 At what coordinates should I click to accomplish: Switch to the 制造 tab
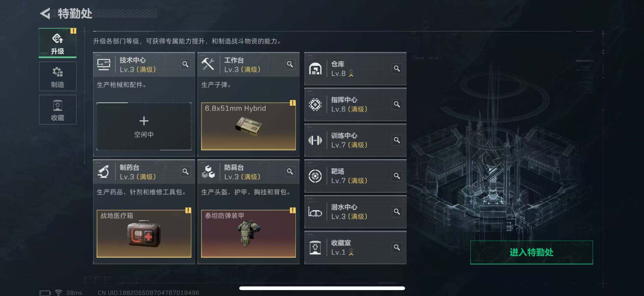point(58,76)
